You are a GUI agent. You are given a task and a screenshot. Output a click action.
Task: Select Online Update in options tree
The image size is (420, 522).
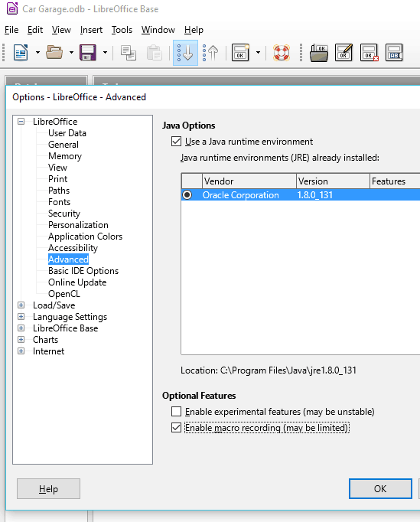[x=77, y=282]
